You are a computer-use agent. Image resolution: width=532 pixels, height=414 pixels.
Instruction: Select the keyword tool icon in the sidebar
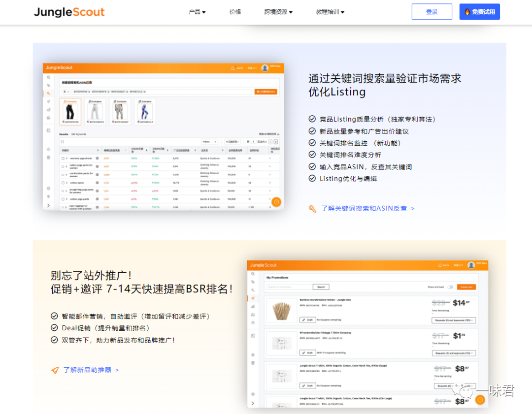49,93
